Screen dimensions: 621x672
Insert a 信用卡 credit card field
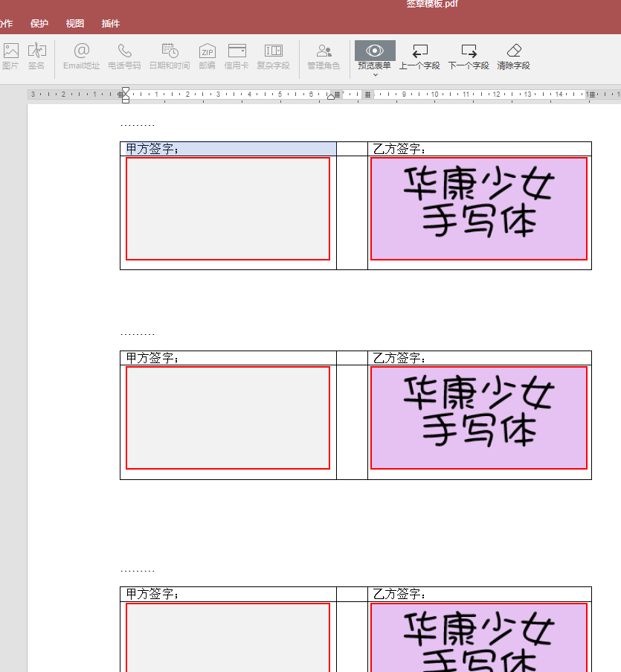(x=237, y=56)
